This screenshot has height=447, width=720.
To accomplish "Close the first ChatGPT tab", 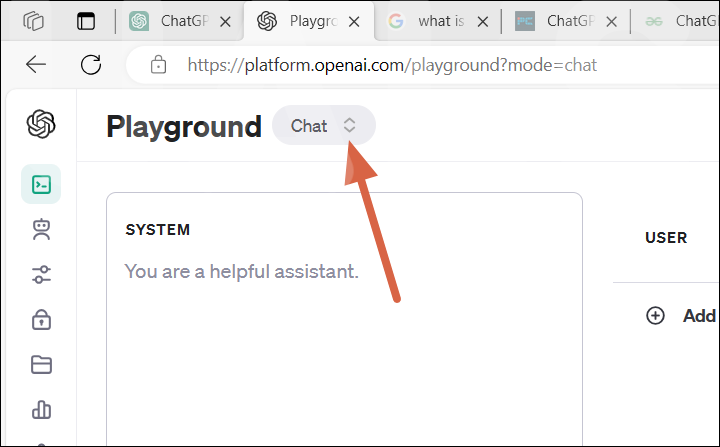I will (225, 22).
